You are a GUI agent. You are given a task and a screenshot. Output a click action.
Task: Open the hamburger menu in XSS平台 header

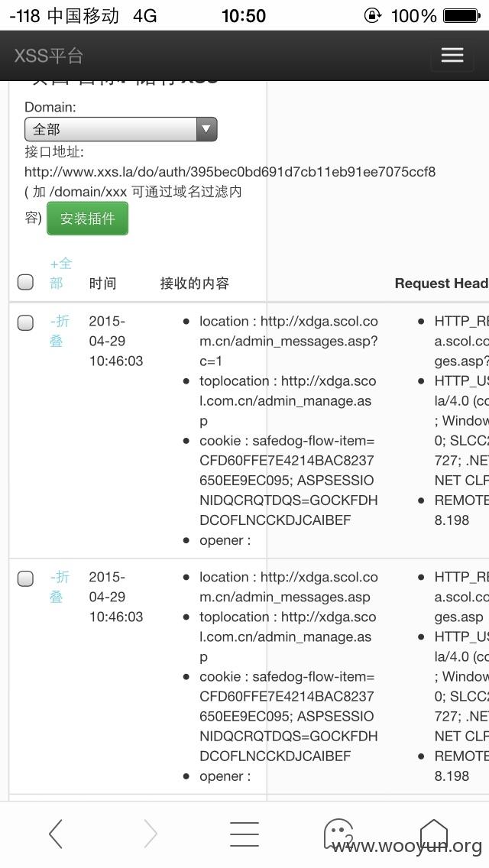pyautogui.click(x=452, y=55)
